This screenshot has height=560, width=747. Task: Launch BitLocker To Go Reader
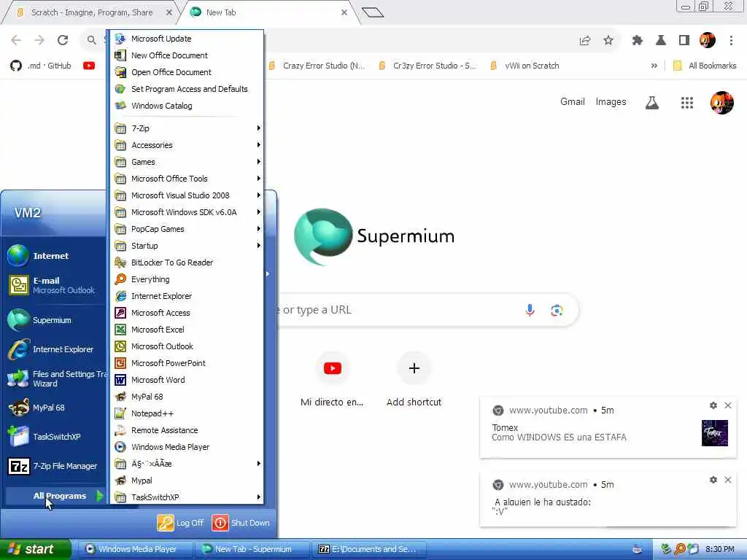point(187,262)
